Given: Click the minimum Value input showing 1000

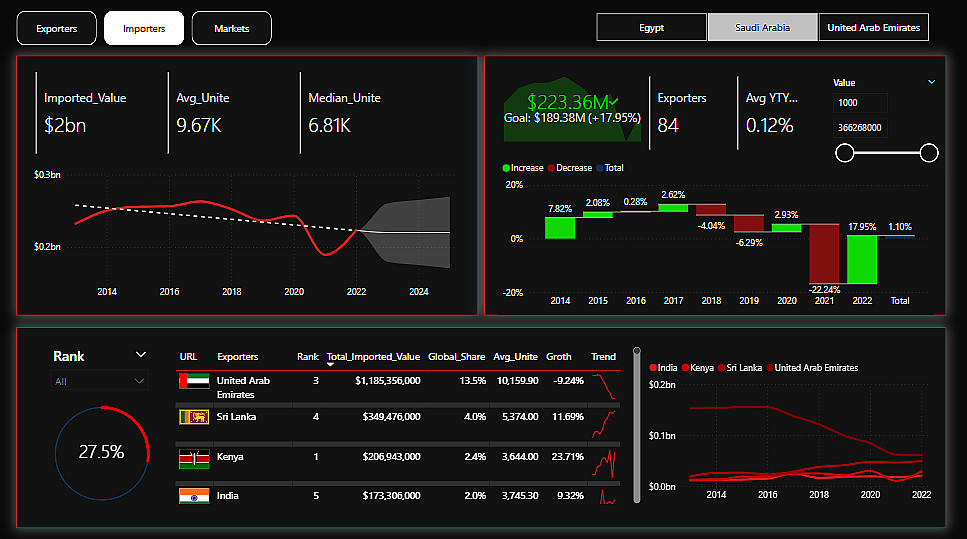Looking at the screenshot, I should click(x=860, y=102).
